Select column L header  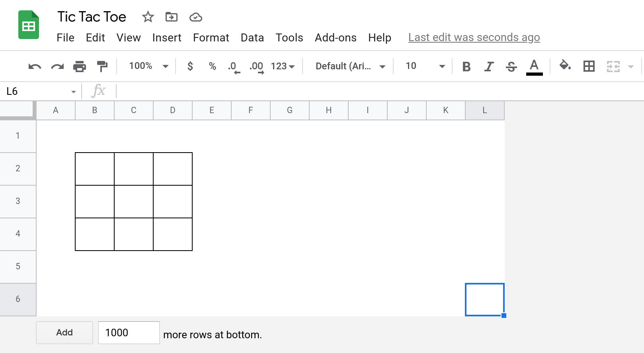485,110
